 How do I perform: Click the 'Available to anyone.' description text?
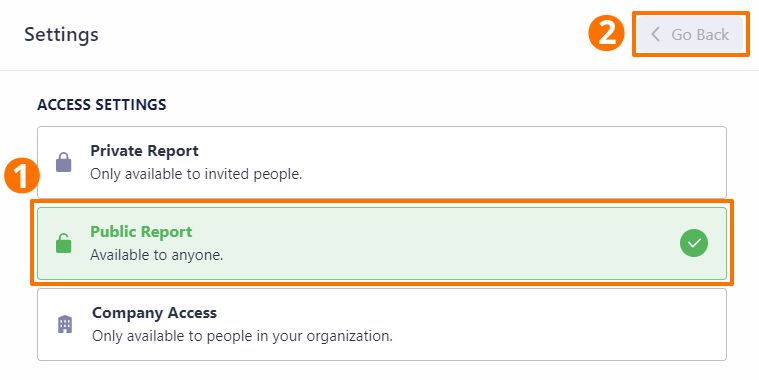[x=157, y=255]
